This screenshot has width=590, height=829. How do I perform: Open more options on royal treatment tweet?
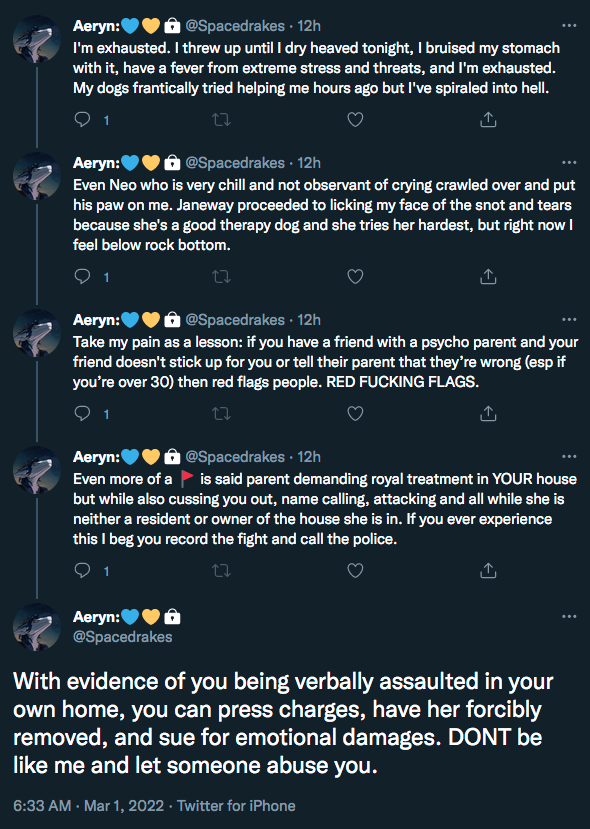(569, 456)
